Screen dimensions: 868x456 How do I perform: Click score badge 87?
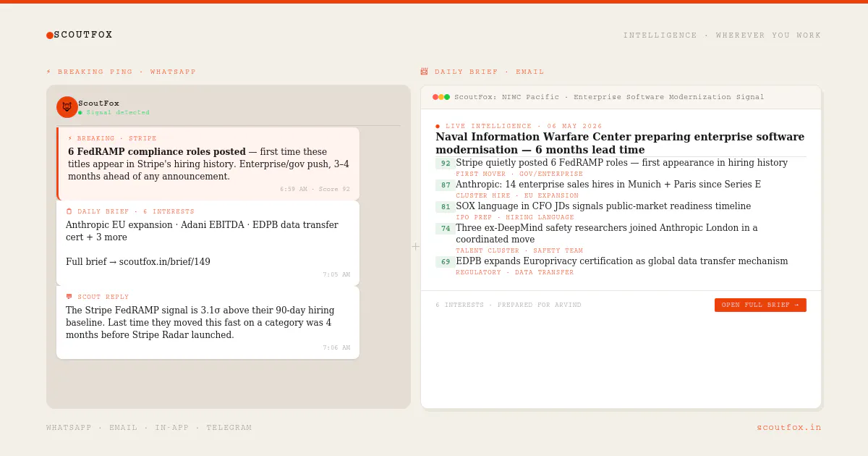[x=446, y=185]
